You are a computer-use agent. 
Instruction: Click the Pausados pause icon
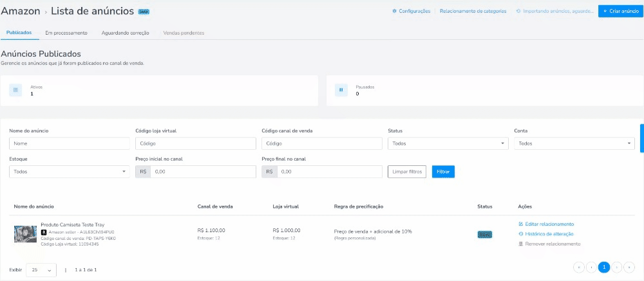tap(341, 90)
